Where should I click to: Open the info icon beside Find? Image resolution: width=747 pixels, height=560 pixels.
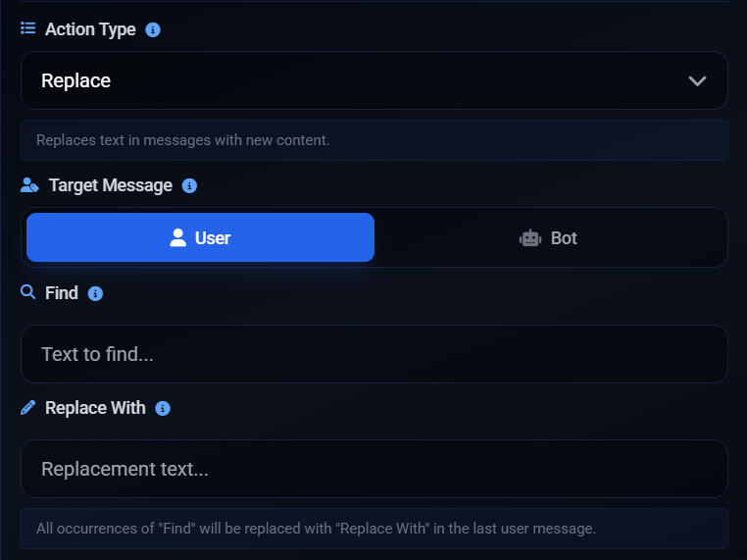click(95, 293)
